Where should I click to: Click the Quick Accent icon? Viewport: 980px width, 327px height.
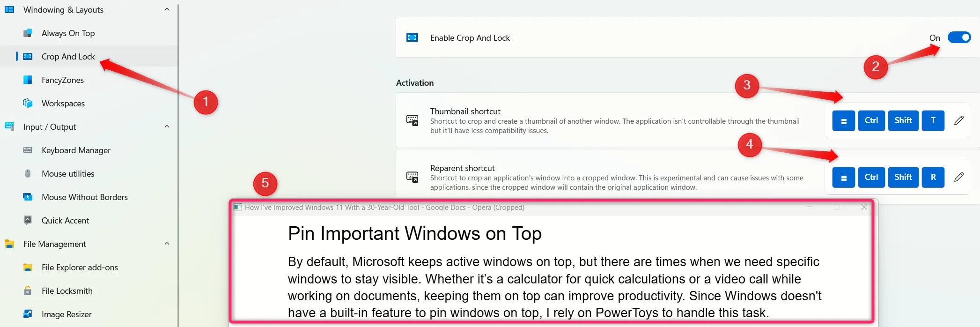28,220
